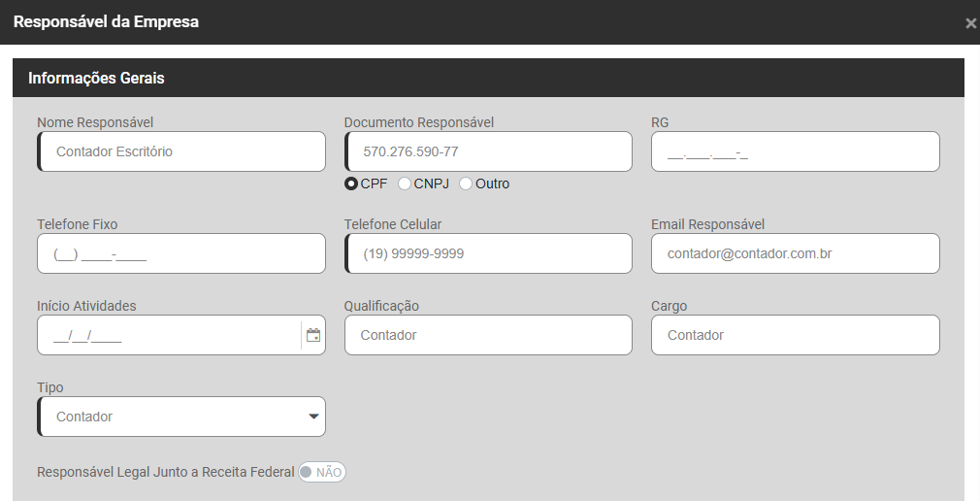Click the Tipo dropdown arrow
This screenshot has width=980, height=501.
click(313, 417)
